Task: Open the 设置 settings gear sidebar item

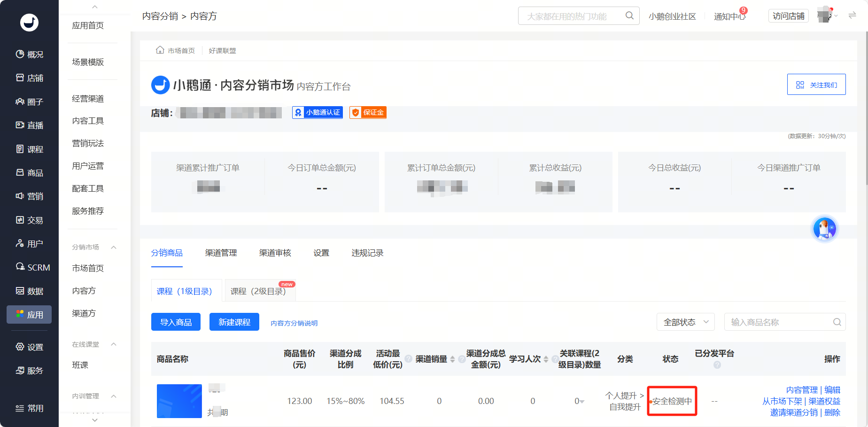Action: point(29,347)
